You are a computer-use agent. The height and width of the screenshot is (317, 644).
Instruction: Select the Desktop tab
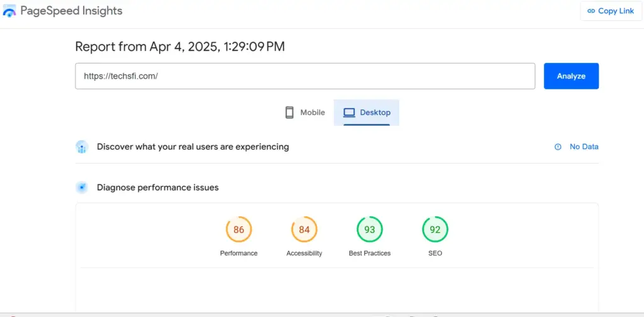[x=367, y=113]
